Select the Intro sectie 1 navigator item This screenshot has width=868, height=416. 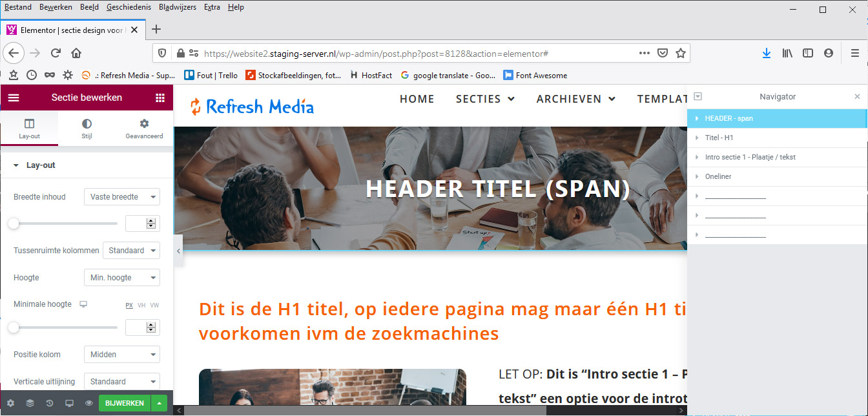click(x=750, y=157)
